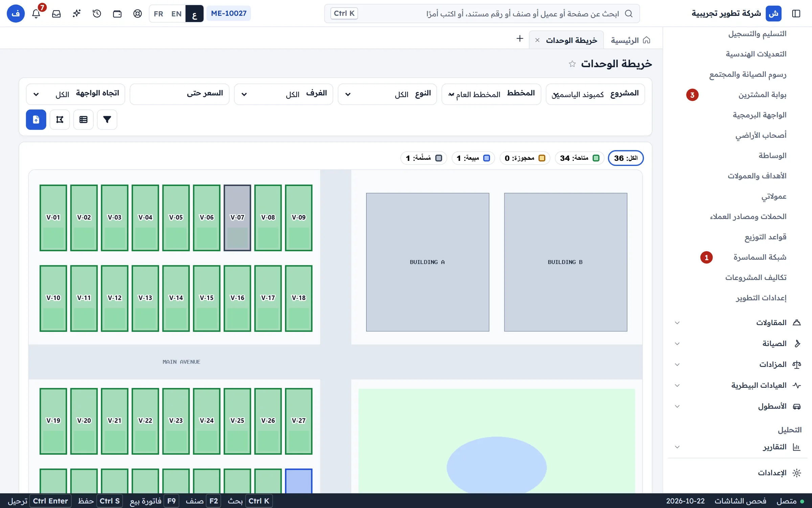Open the notifications bell icon
Viewport: 812px width, 508px height.
click(36, 14)
